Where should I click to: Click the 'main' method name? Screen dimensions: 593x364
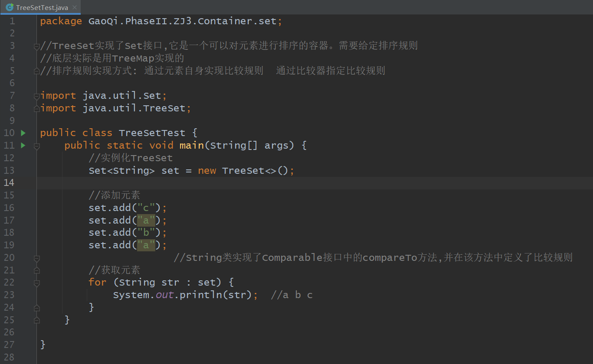tap(191, 146)
